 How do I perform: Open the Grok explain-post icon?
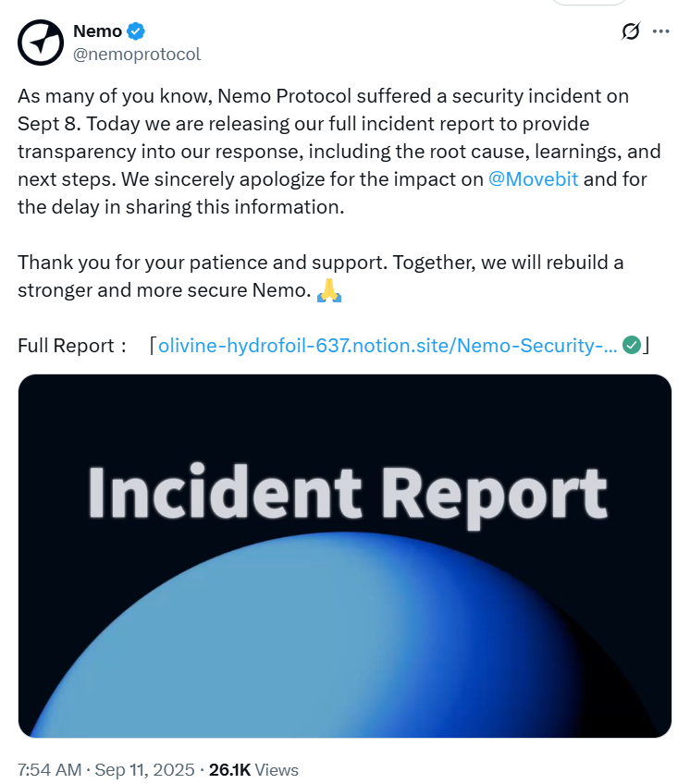[x=630, y=31]
